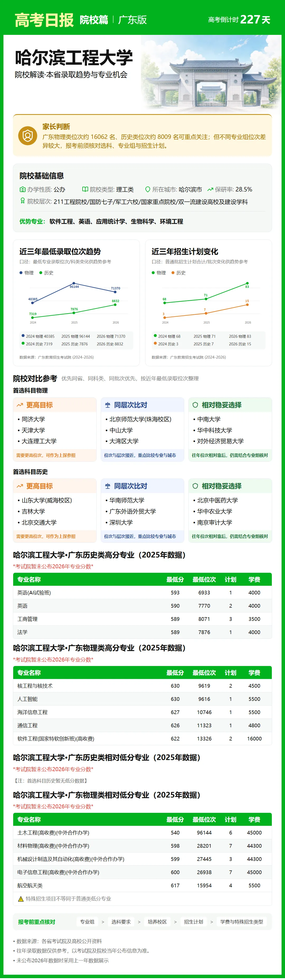Click 更高目标 trend icon under 首选科目历史
Image resolution: width=285 pixels, height=980 pixels.
pyautogui.click(x=20, y=486)
